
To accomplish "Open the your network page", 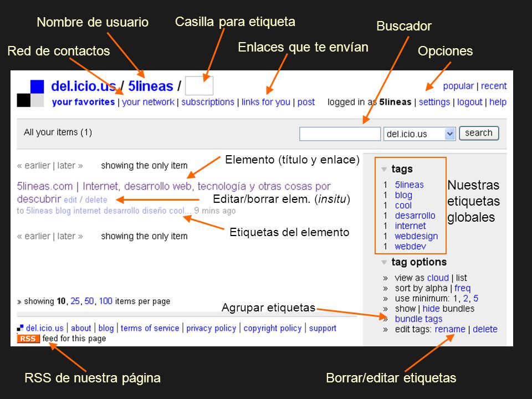I will point(149,102).
